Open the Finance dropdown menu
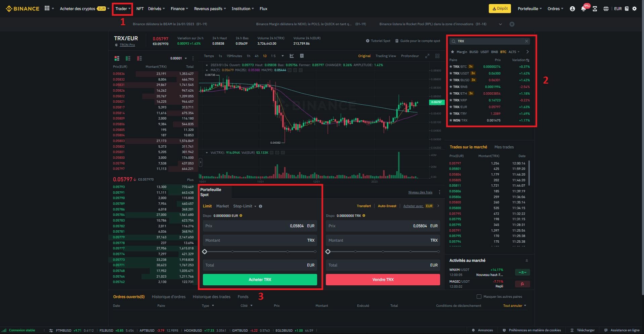Viewport: 644px width, 334px height. (179, 9)
